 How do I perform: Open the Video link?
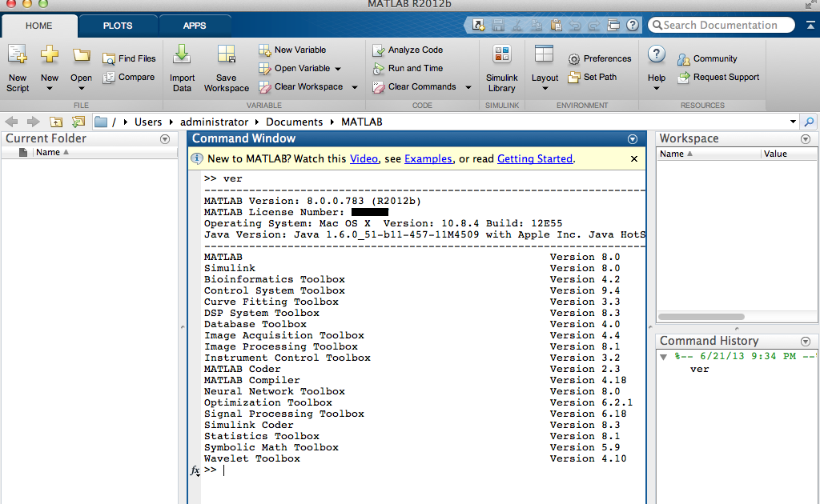click(364, 158)
